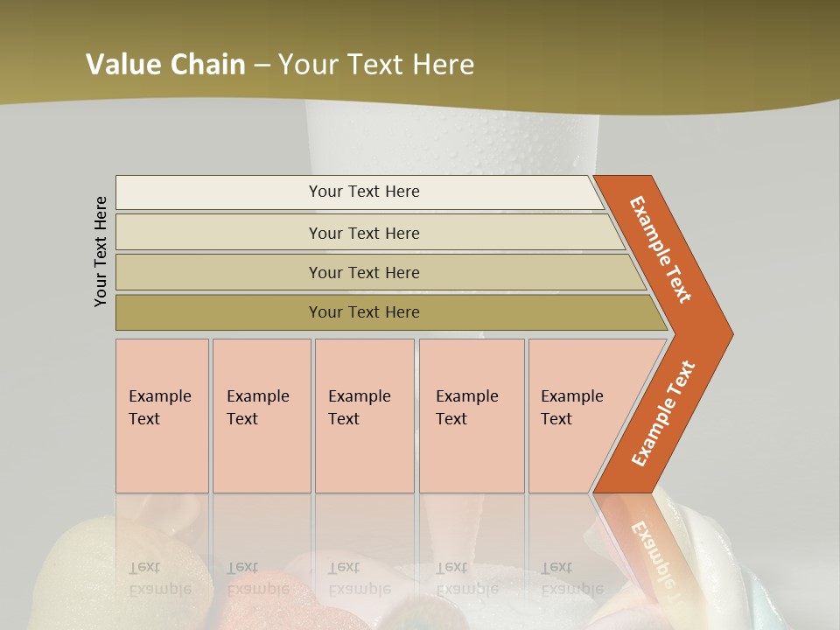The image size is (840, 630).
Task: Click the vertical "Your Text Here" side label
Action: pos(101,251)
